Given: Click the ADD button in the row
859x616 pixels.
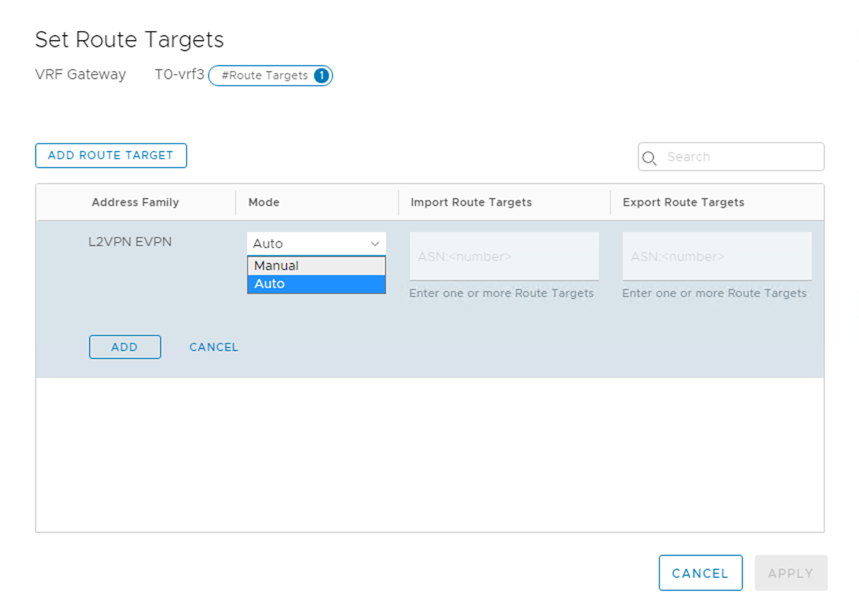Looking at the screenshot, I should point(125,347).
